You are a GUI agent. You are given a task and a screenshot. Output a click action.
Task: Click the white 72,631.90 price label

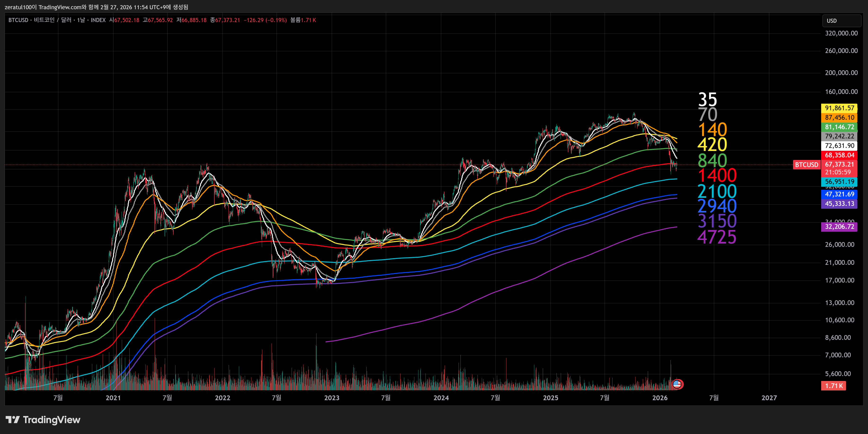[839, 146]
